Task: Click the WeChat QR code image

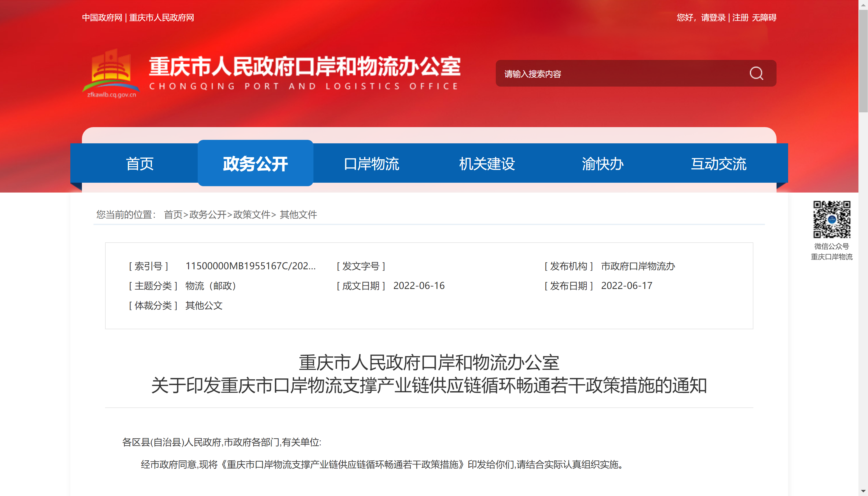Action: (831, 219)
